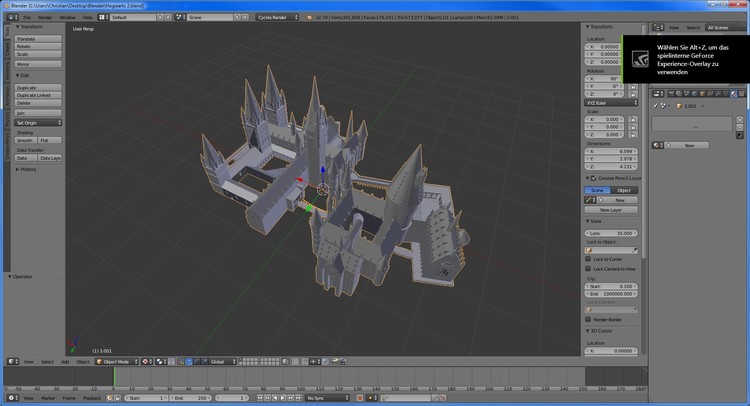The width and height of the screenshot is (750, 406).
Task: Open the World tab in properties editor
Action: click(x=695, y=94)
